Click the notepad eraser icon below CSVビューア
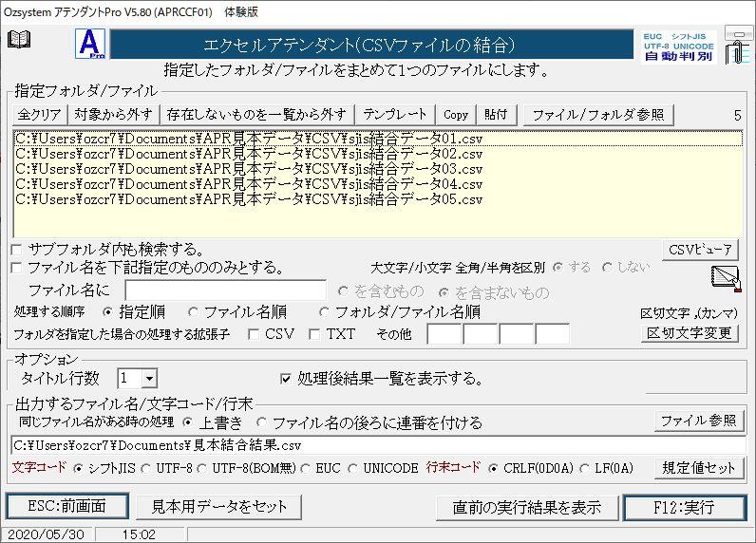The height and width of the screenshot is (543, 756). pos(726,278)
